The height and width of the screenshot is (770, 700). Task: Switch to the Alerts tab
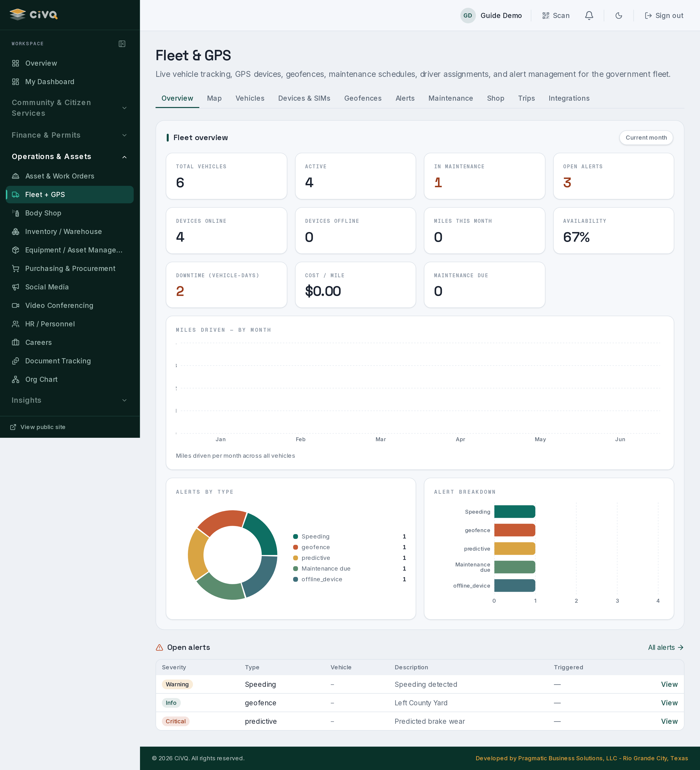pyautogui.click(x=405, y=98)
